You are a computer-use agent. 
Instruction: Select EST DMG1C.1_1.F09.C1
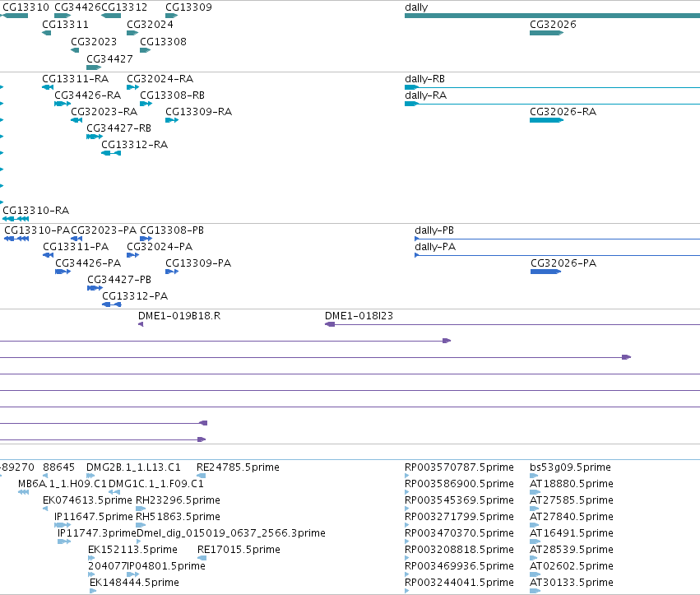[114, 492]
